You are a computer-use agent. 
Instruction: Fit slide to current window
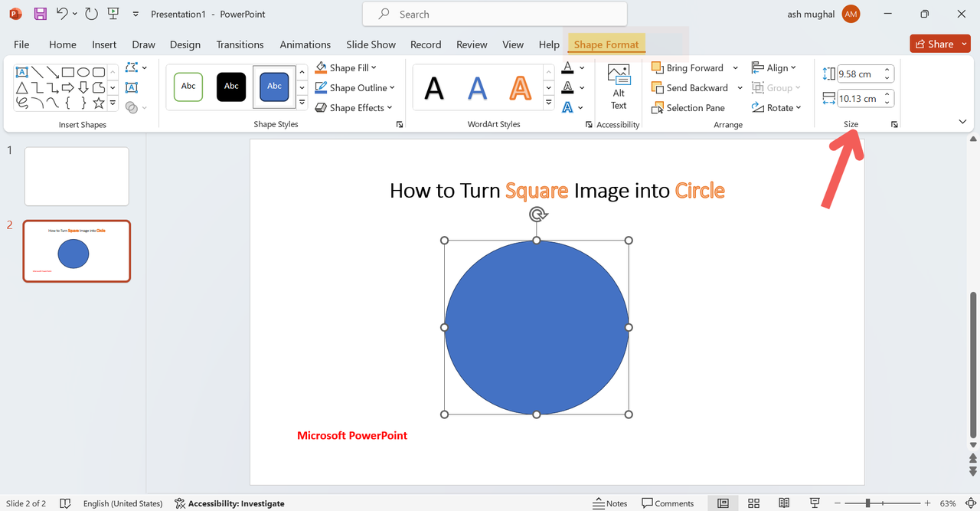pyautogui.click(x=970, y=503)
